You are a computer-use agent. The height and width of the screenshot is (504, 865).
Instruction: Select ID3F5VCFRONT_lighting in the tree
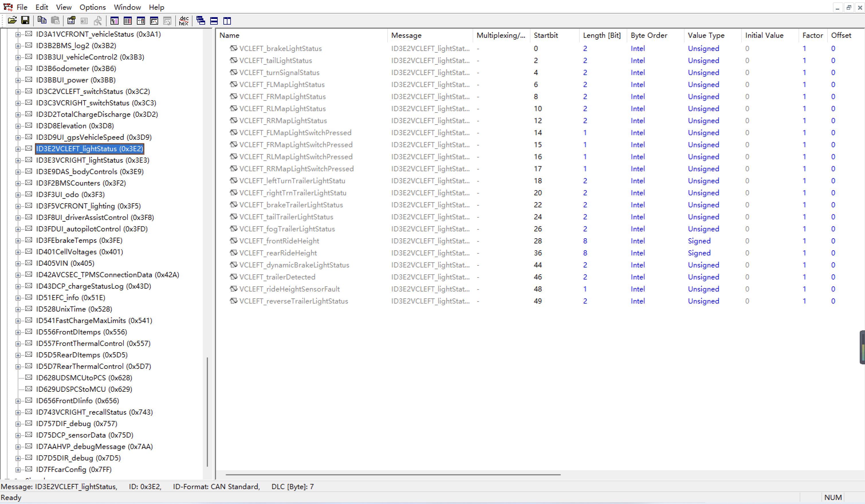click(88, 206)
